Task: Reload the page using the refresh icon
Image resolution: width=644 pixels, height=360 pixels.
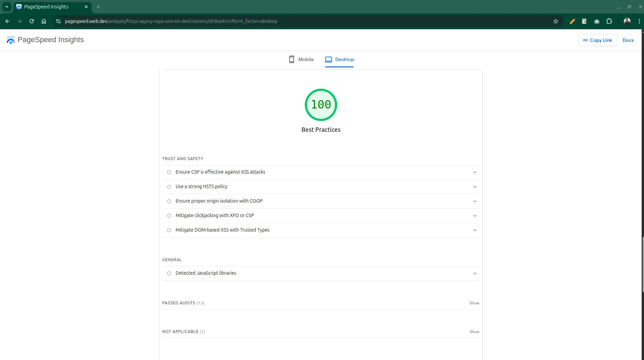Action: 32,21
